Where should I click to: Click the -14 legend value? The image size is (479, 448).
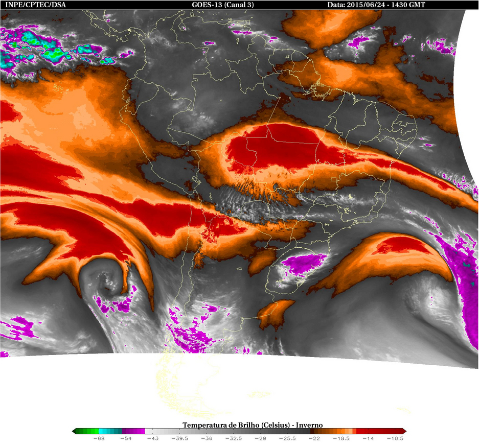pos(369,438)
